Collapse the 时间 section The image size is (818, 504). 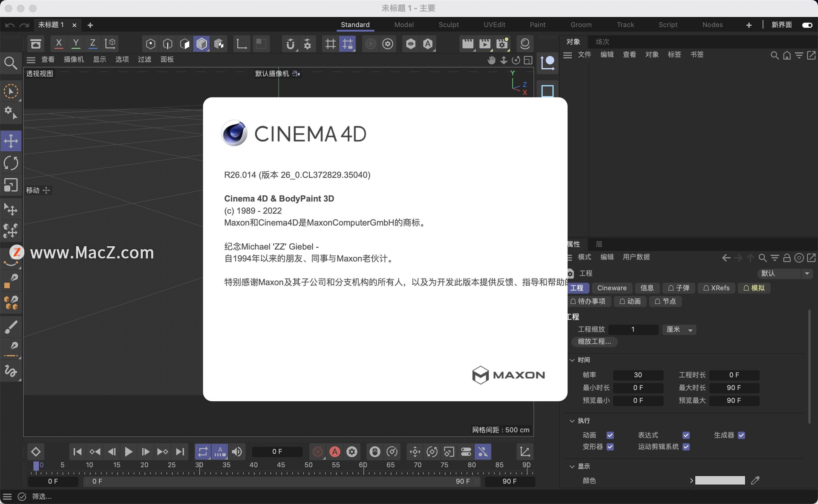572,360
